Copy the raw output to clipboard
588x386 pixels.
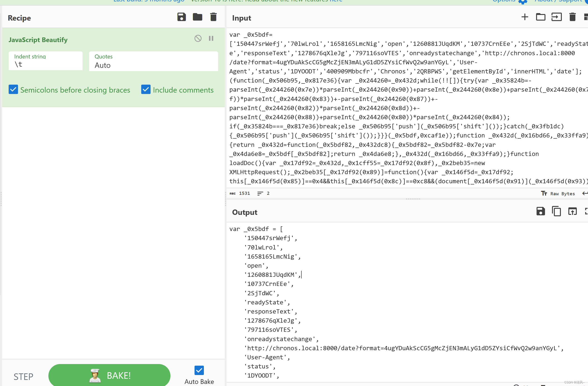click(x=556, y=211)
